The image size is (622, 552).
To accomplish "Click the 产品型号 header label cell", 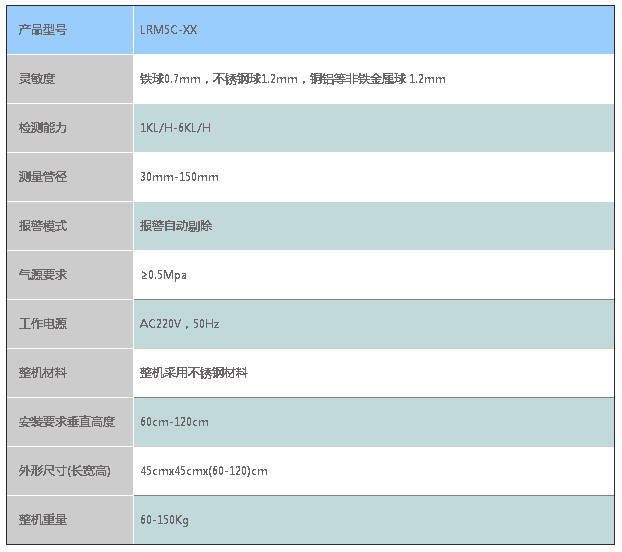I will coord(43,30).
